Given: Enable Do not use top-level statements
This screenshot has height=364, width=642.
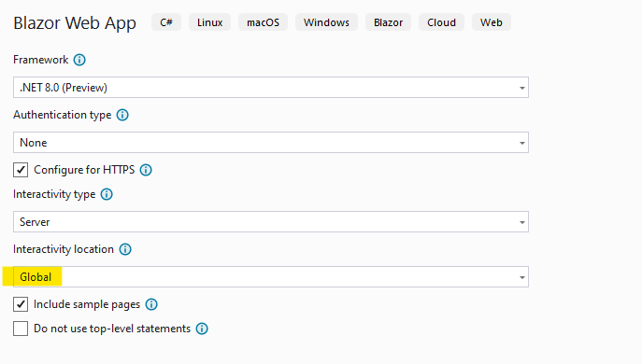Looking at the screenshot, I should point(21,329).
